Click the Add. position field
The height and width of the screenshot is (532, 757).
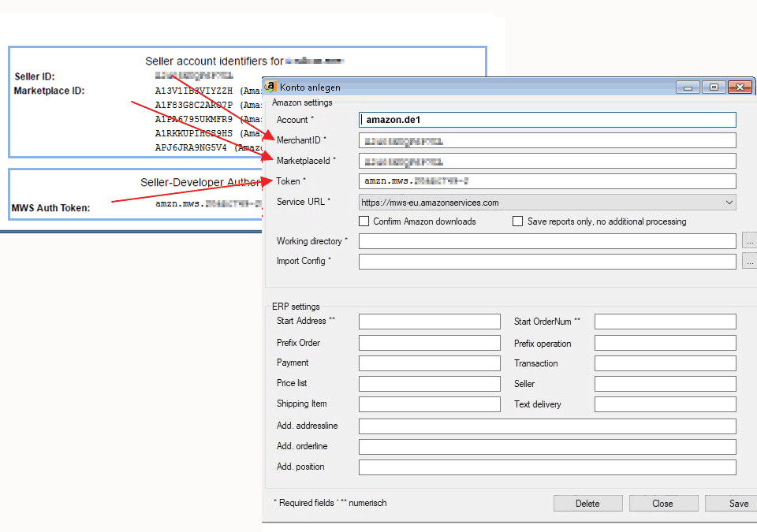[x=547, y=467]
